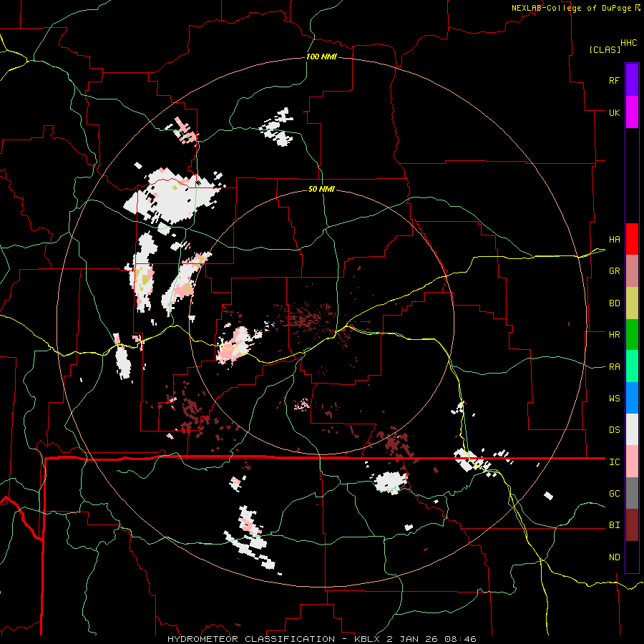The width and height of the screenshot is (644, 644).
Task: Click the WS legend label
Action: click(614, 399)
